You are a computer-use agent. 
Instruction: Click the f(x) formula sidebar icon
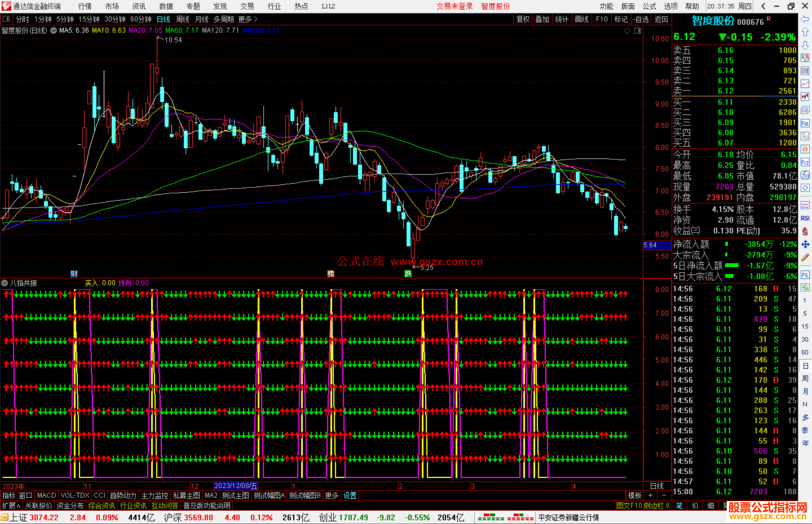tap(805, 175)
